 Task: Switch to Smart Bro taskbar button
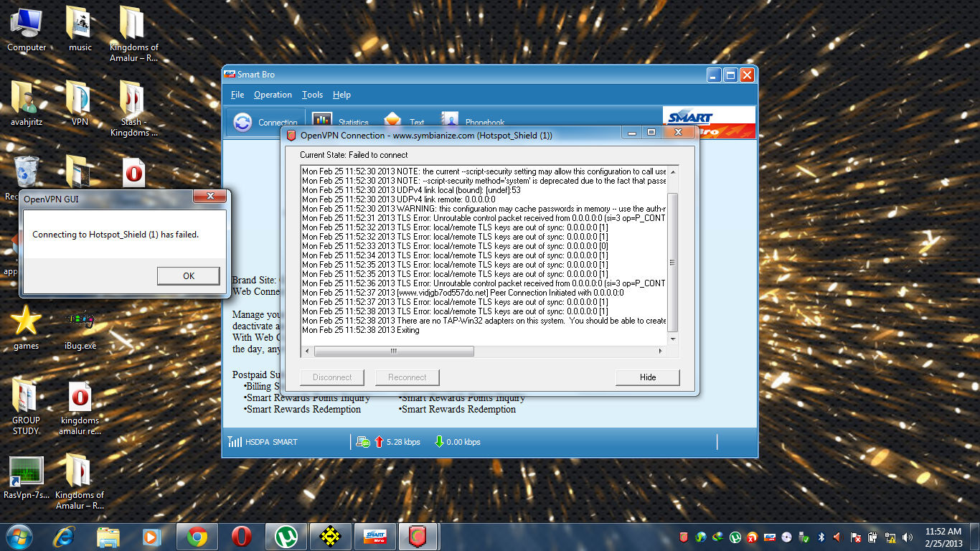coord(375,537)
